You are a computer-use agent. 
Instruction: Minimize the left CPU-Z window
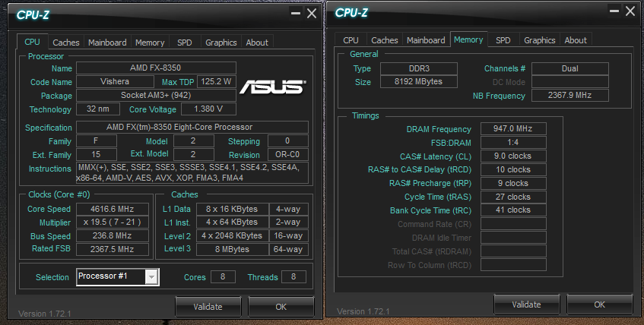point(296,14)
